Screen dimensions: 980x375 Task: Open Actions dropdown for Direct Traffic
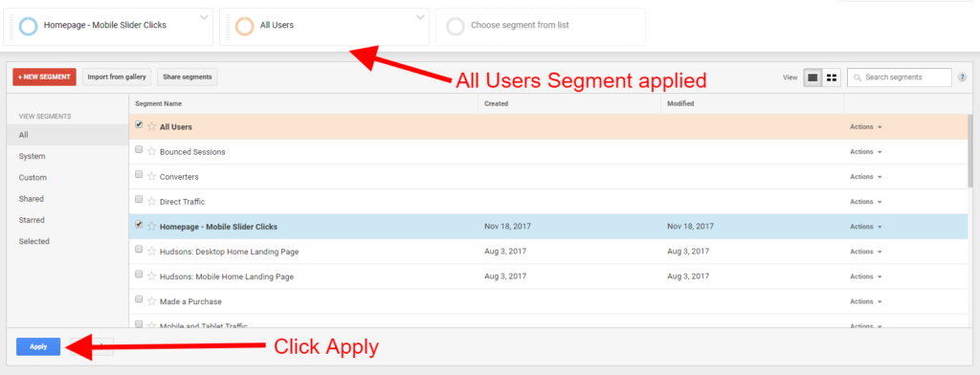click(x=865, y=202)
